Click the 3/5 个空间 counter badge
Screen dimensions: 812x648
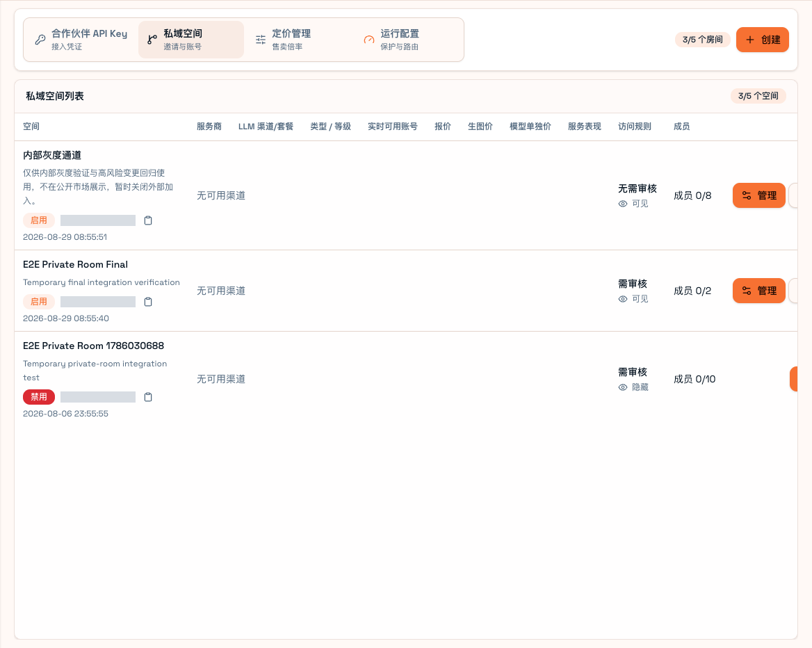[x=758, y=97]
